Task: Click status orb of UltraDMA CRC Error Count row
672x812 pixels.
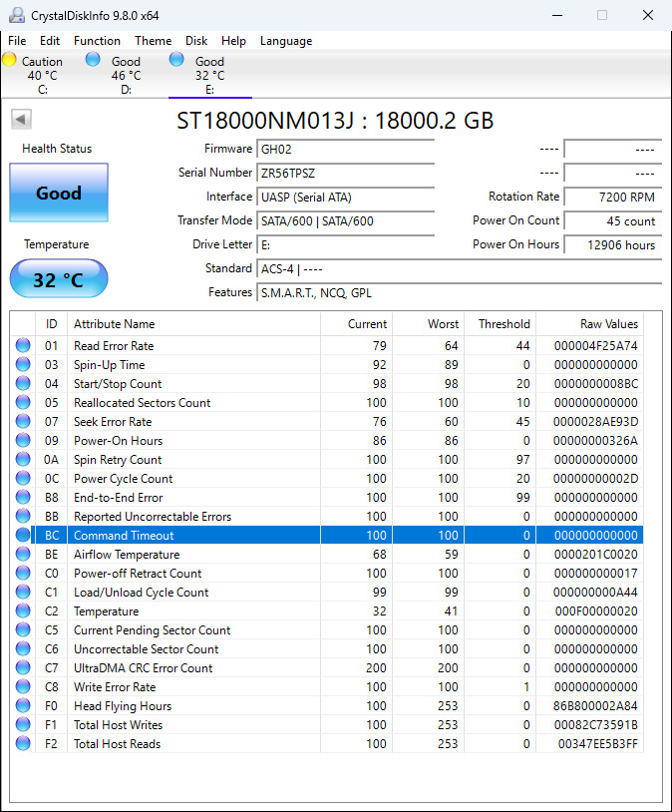Action: [23, 667]
